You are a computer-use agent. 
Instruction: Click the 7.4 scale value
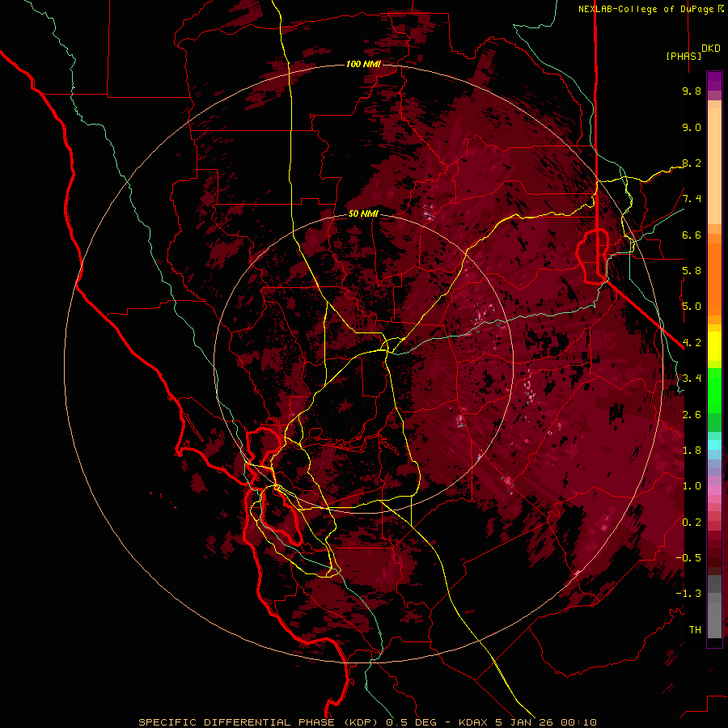692,199
